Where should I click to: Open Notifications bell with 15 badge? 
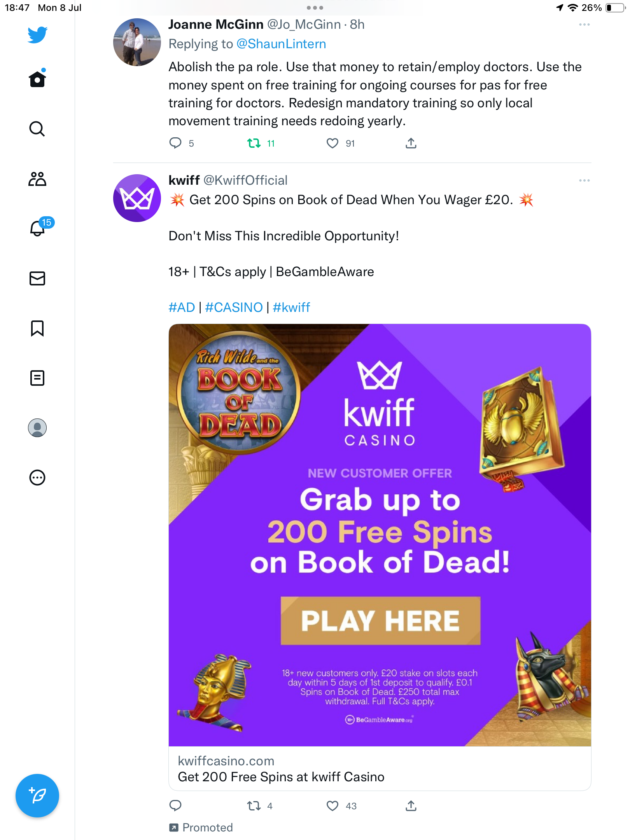pyautogui.click(x=37, y=229)
